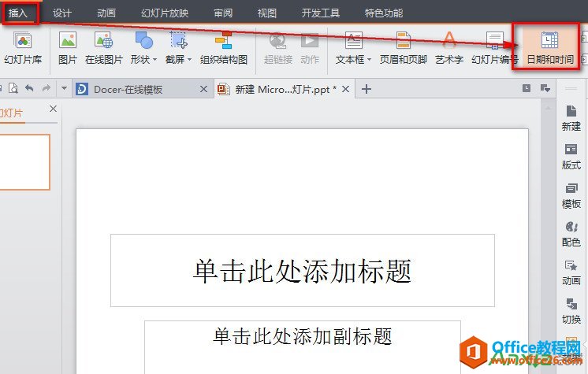Insert an online picture via 在线图片
This screenshot has width=588, height=374.
coord(104,49)
